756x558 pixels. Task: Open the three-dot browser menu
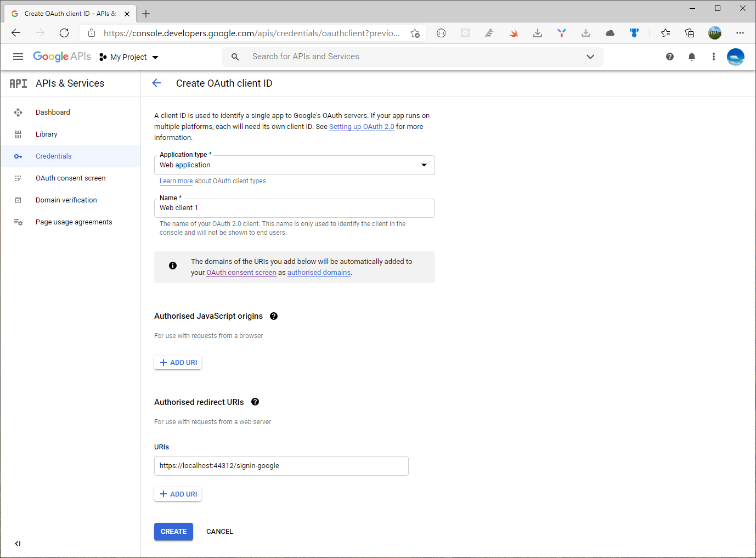pyautogui.click(x=740, y=33)
